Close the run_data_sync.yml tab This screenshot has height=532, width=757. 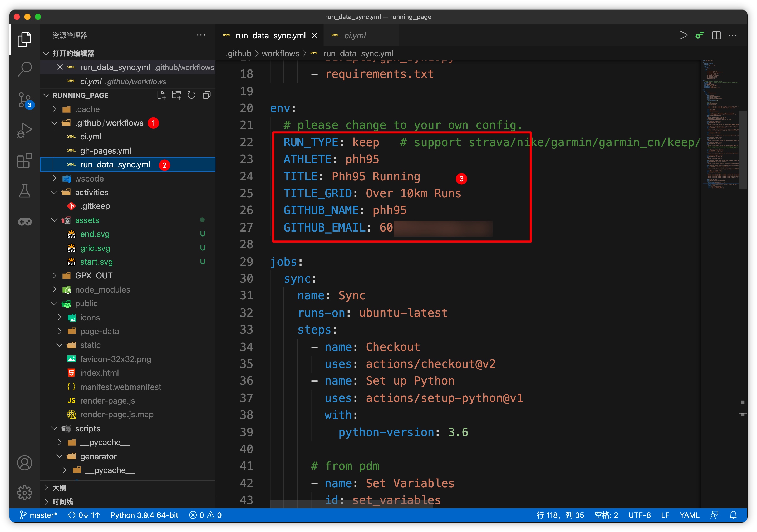coord(315,36)
